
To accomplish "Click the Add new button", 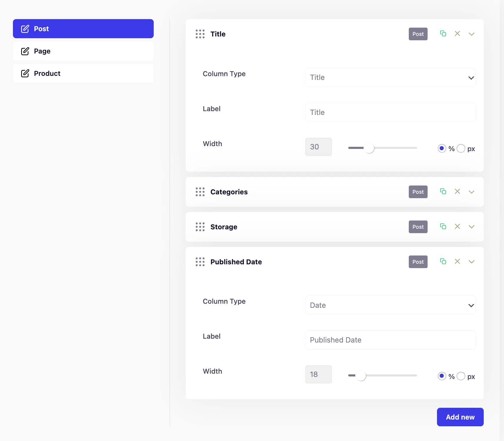I will (x=460, y=417).
